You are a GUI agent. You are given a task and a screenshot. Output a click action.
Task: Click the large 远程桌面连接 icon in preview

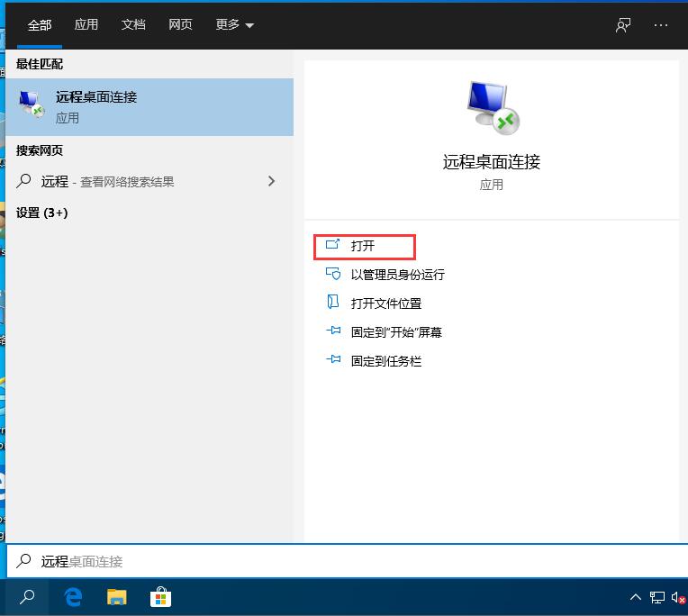pyautogui.click(x=492, y=107)
